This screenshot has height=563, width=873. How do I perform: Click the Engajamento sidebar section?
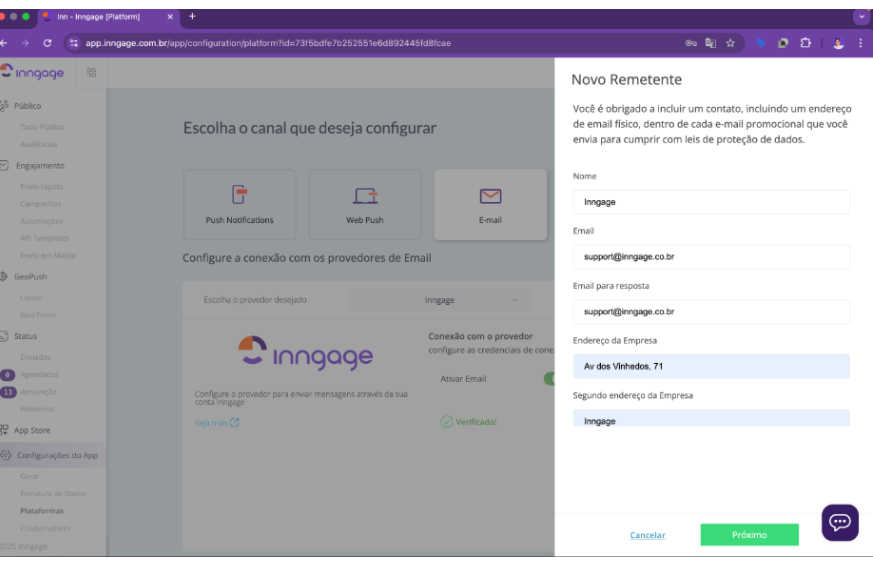click(40, 165)
